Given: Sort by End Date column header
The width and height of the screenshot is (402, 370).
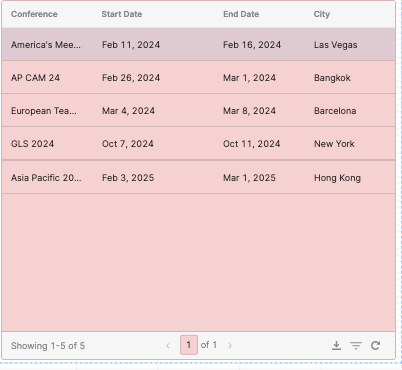Looking at the screenshot, I should 241,14.
